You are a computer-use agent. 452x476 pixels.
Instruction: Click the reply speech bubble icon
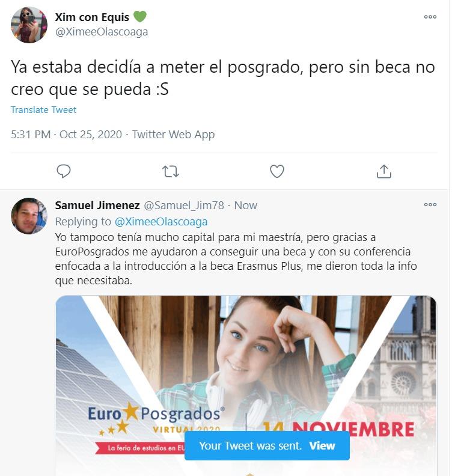point(64,171)
